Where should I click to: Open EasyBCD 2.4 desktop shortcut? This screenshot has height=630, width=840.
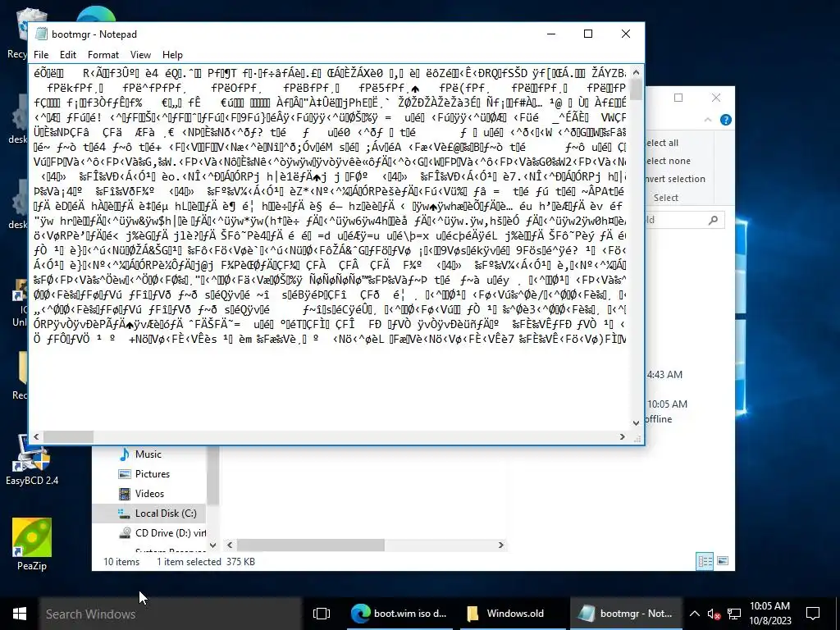(32, 459)
